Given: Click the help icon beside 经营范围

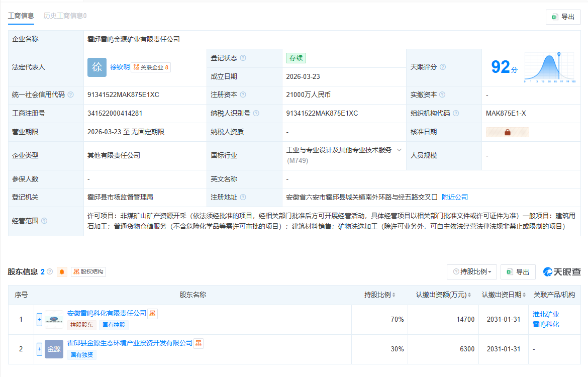Looking at the screenshot, I should coord(44,221).
